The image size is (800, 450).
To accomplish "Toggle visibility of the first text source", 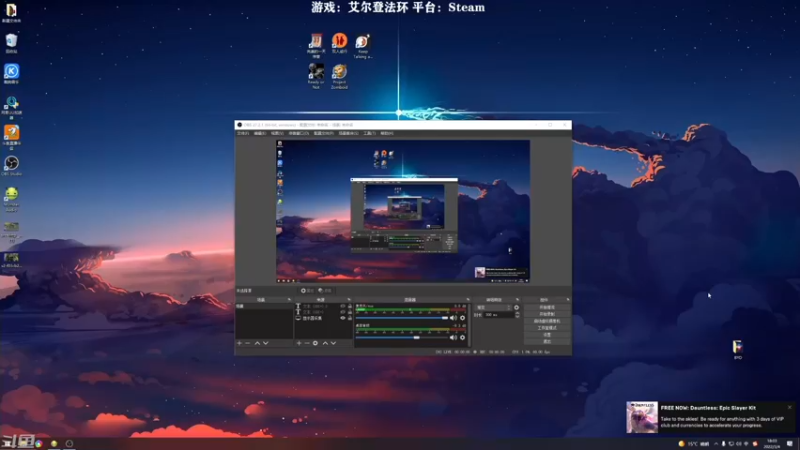I will 343,306.
